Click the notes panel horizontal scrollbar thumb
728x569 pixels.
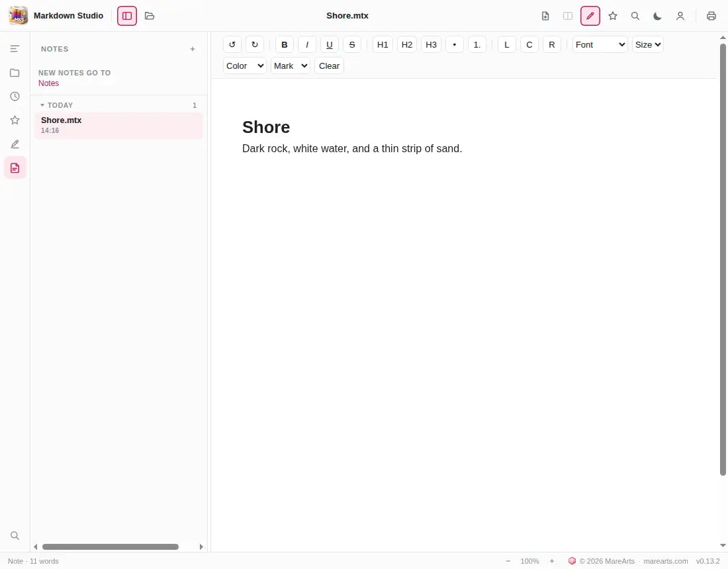111,547
